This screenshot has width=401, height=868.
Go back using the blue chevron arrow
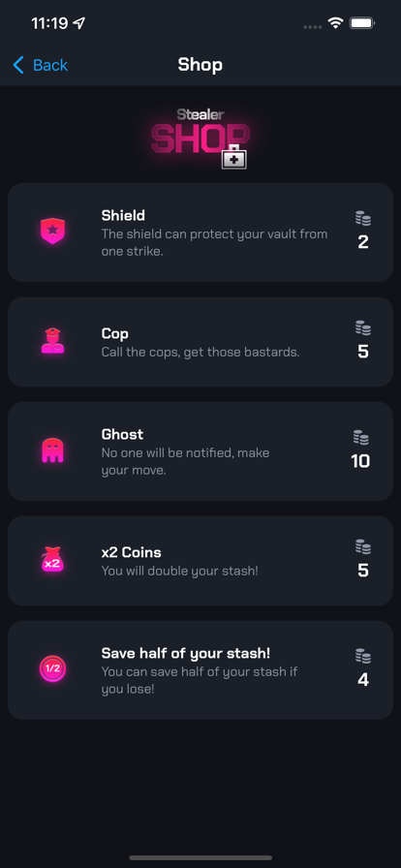point(18,65)
